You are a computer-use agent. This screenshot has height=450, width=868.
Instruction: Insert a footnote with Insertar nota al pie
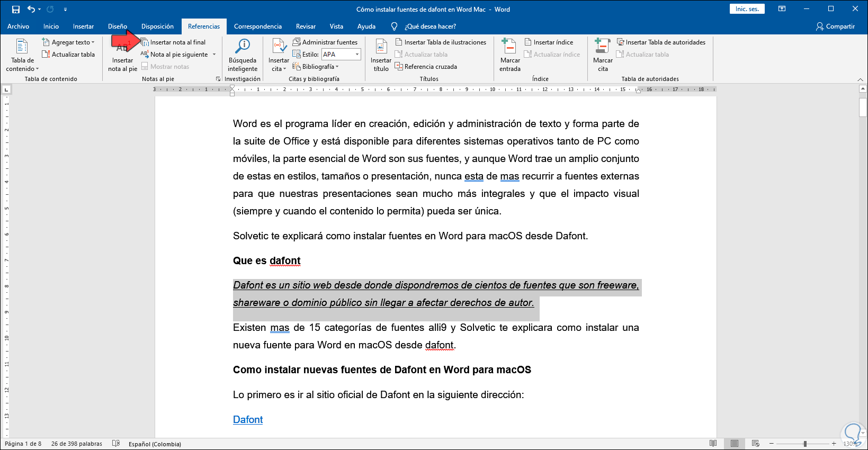pyautogui.click(x=122, y=55)
